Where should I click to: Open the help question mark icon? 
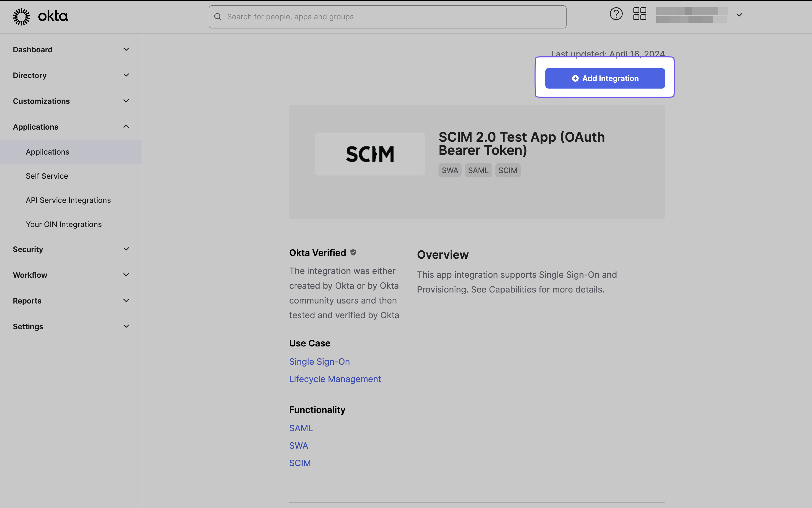click(x=616, y=14)
